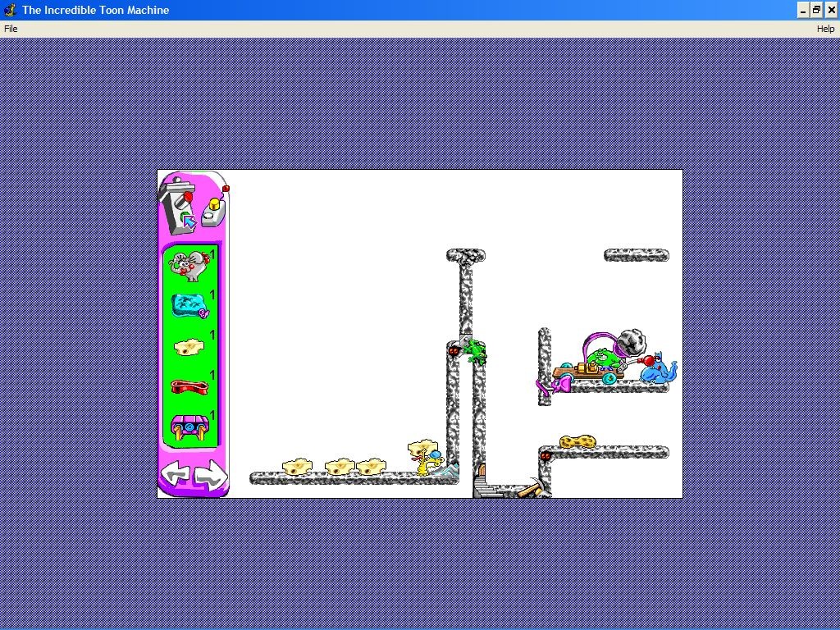
Task: Close The Incredible Toon Machine window
Action: click(x=831, y=10)
